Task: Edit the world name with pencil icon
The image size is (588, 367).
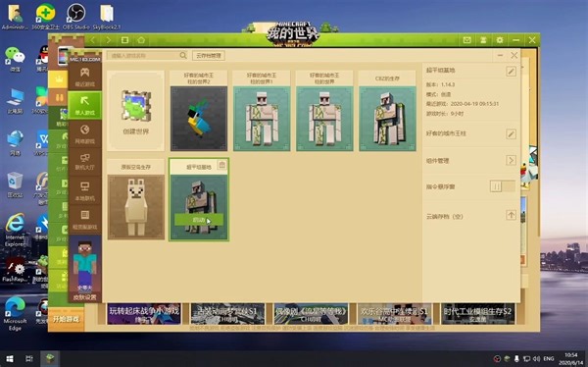Action: 511,71
